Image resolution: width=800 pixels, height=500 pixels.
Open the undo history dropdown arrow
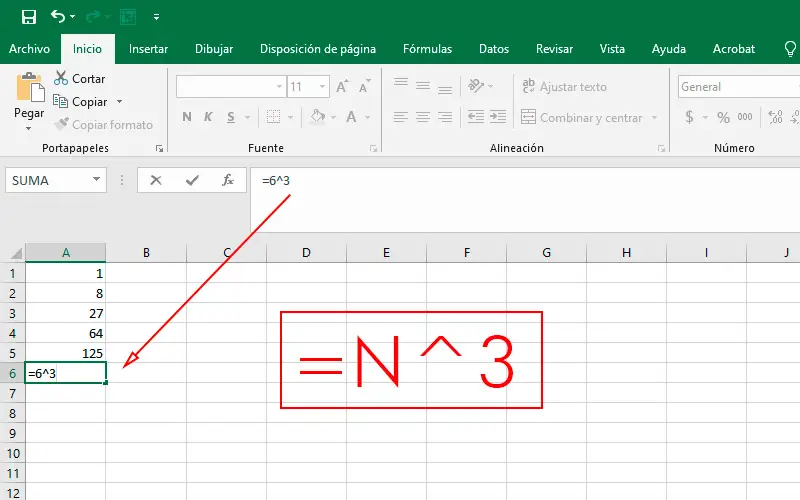pyautogui.click(x=72, y=17)
